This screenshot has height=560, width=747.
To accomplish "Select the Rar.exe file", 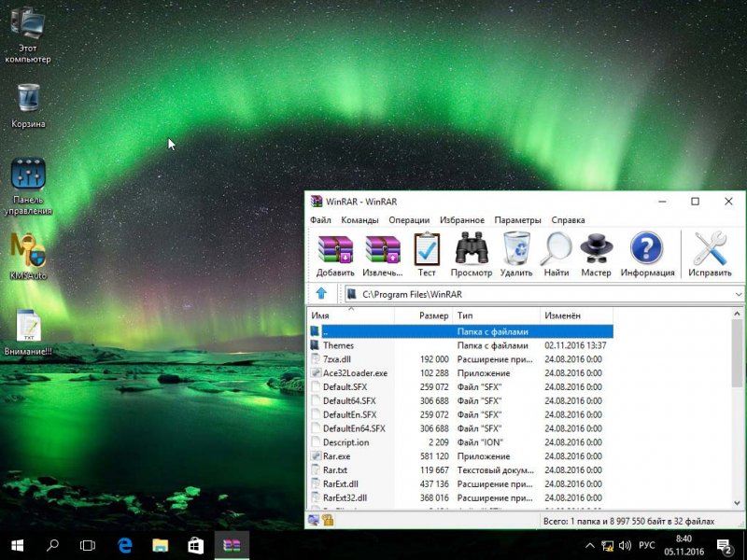I will point(460,456).
